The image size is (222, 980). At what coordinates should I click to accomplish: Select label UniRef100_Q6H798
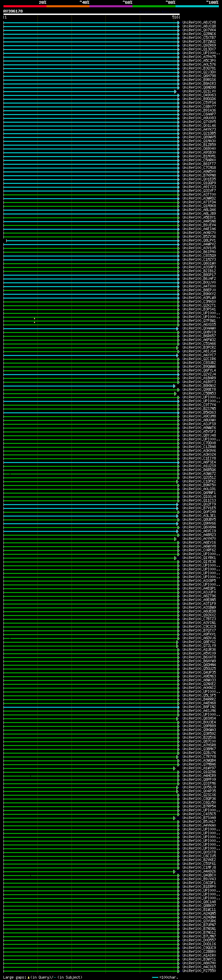click(x=199, y=76)
